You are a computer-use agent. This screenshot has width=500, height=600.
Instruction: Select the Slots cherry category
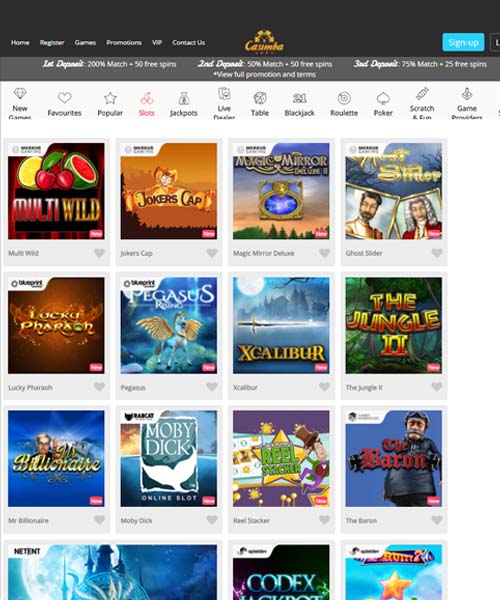(147, 104)
